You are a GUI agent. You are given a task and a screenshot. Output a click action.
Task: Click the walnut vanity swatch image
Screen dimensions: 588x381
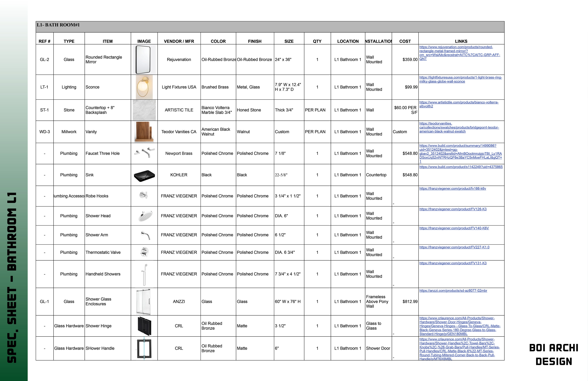(x=144, y=132)
